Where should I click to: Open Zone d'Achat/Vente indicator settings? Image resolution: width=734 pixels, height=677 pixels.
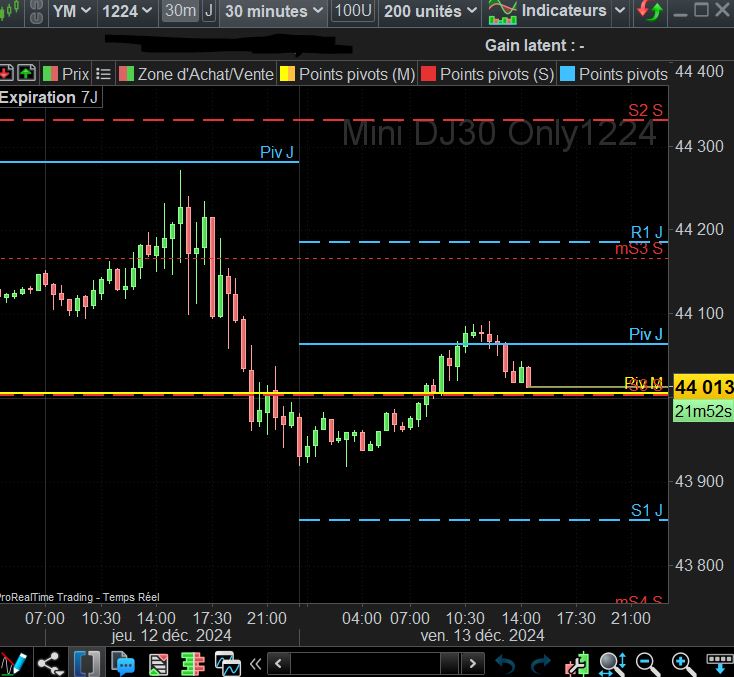[196, 74]
